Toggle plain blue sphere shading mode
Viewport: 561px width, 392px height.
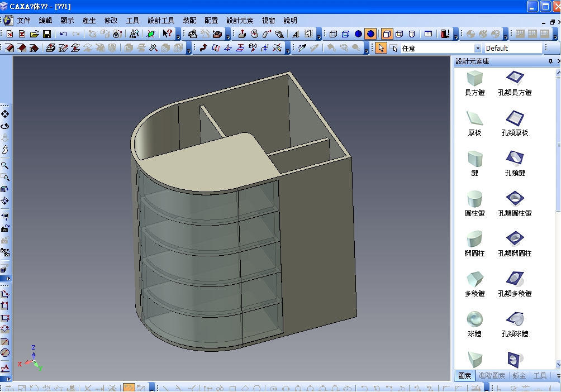click(358, 34)
